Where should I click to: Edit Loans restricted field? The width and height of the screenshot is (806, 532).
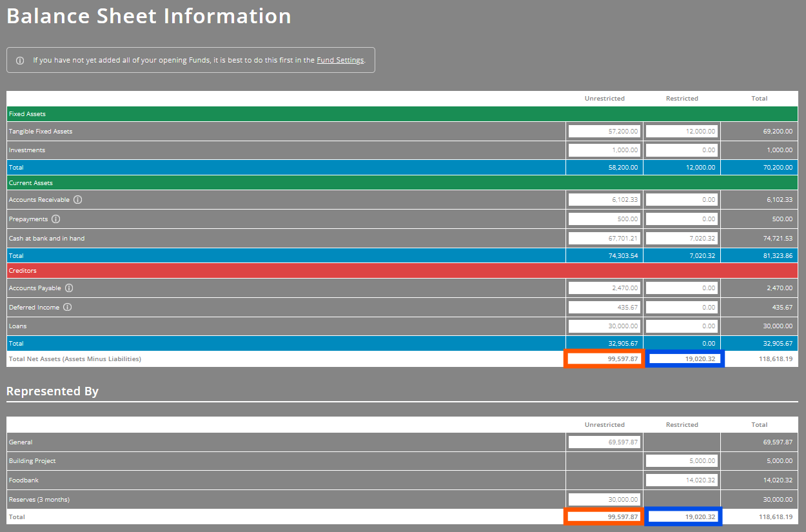682,326
